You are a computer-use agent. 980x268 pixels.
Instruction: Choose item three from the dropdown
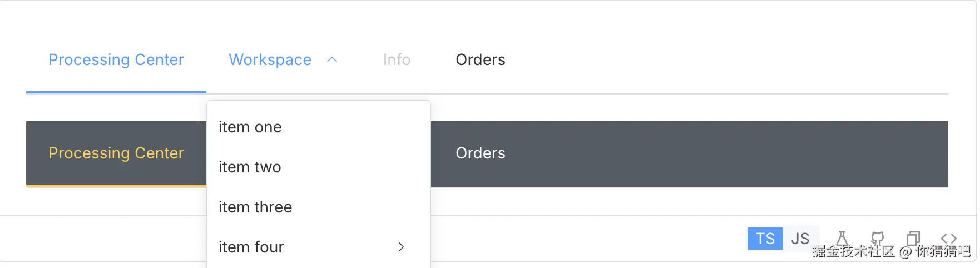[255, 207]
